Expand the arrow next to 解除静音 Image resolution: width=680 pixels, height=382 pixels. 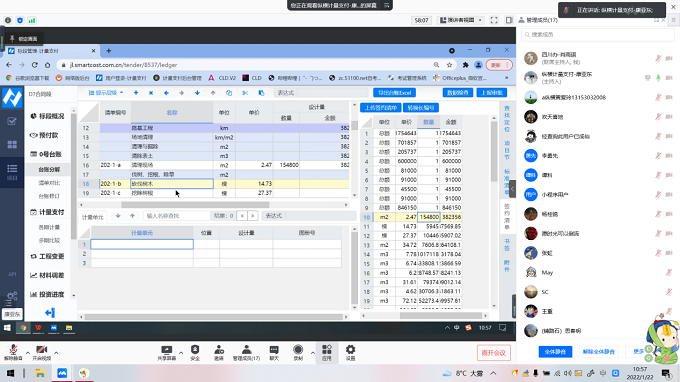(x=27, y=353)
